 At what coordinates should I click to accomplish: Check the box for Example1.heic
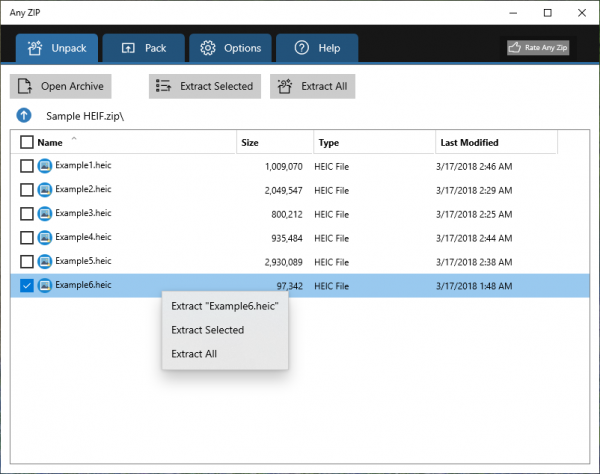27,166
